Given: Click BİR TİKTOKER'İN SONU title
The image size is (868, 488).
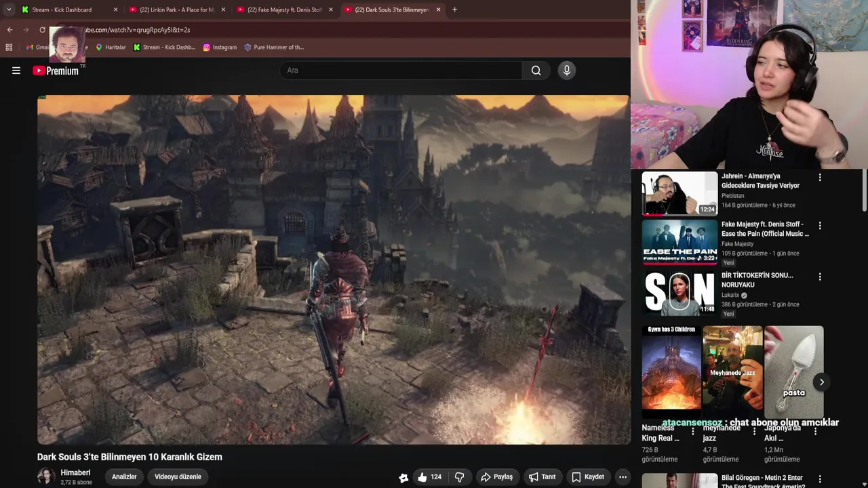Looking at the screenshot, I should pos(757,280).
